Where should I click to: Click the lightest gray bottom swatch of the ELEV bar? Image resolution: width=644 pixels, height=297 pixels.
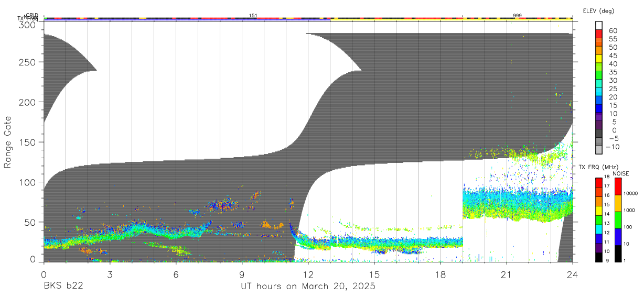(x=599, y=151)
